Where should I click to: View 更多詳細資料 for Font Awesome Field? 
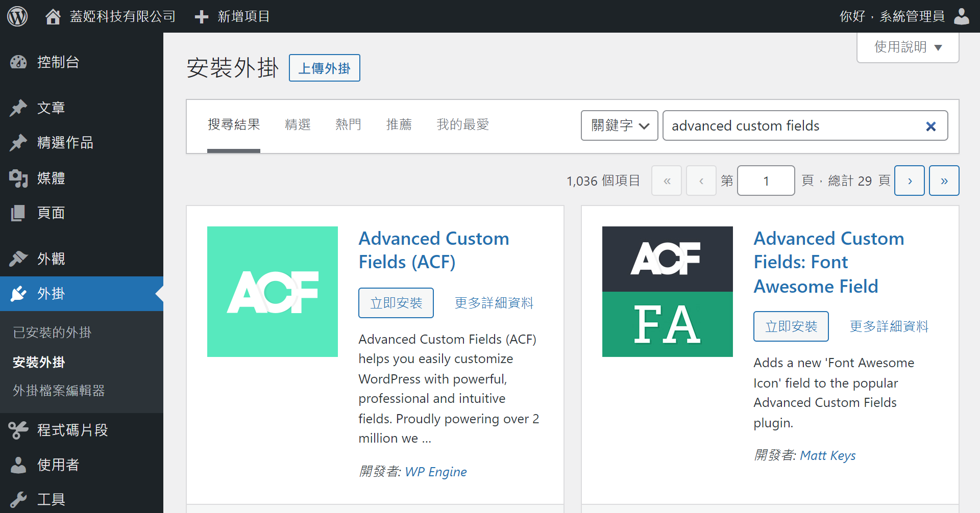889,326
